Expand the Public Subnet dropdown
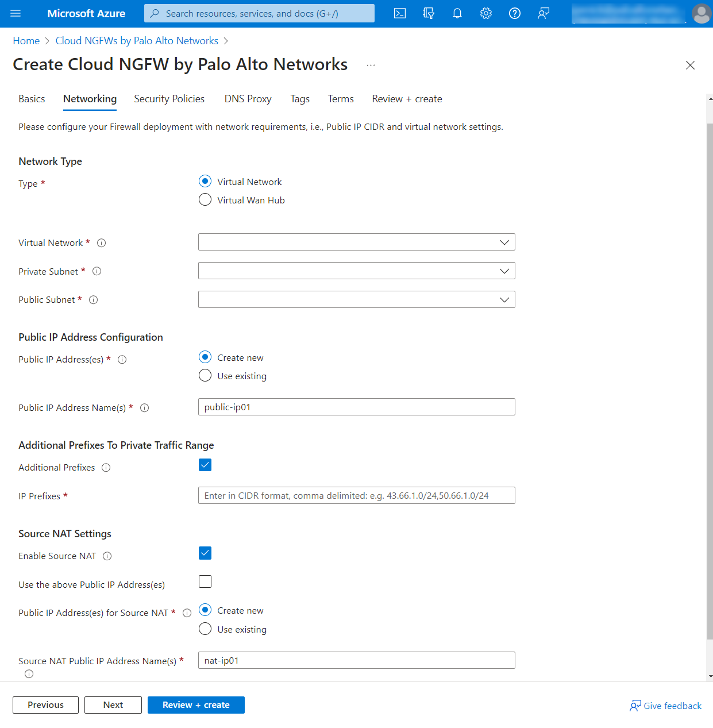 click(356, 299)
